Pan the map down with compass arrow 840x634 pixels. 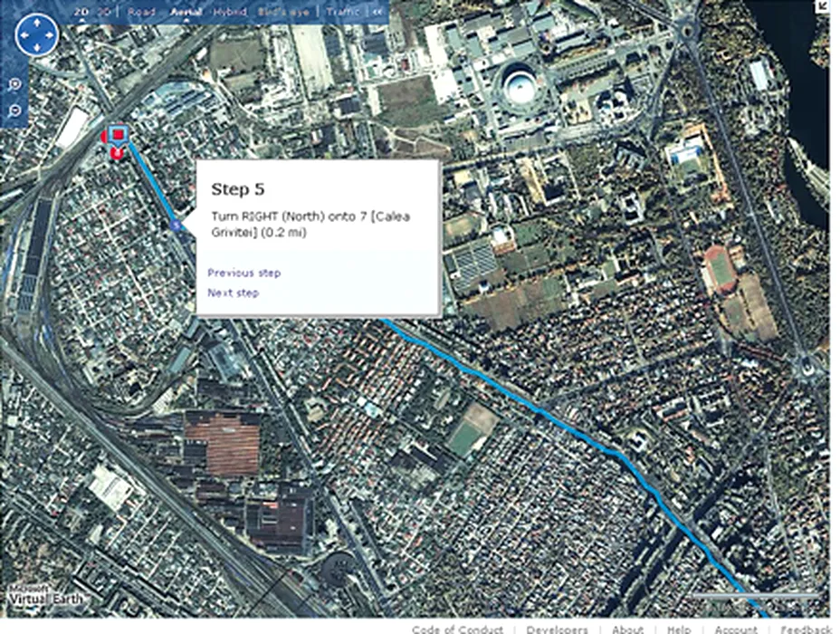(37, 48)
